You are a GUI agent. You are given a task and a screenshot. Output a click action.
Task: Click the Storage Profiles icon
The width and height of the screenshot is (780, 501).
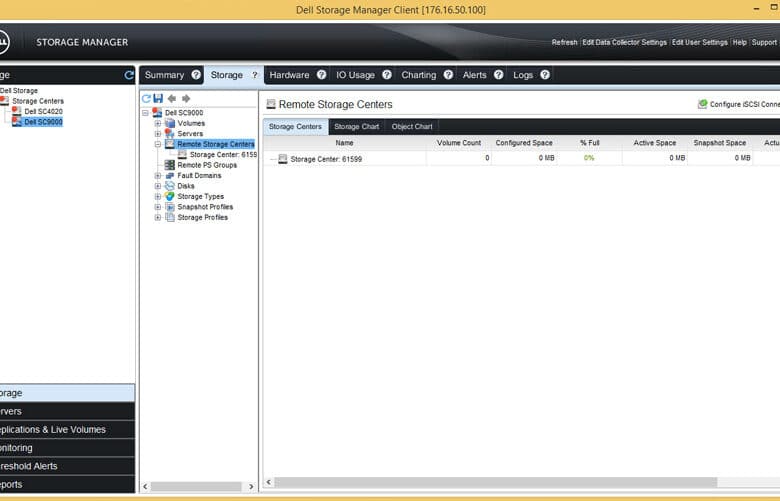pyautogui.click(x=170, y=217)
